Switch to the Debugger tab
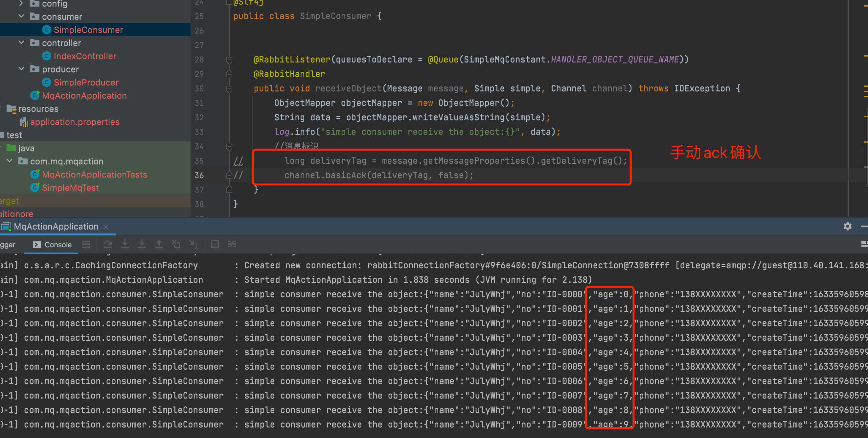The image size is (868, 438). pyautogui.click(x=8, y=244)
